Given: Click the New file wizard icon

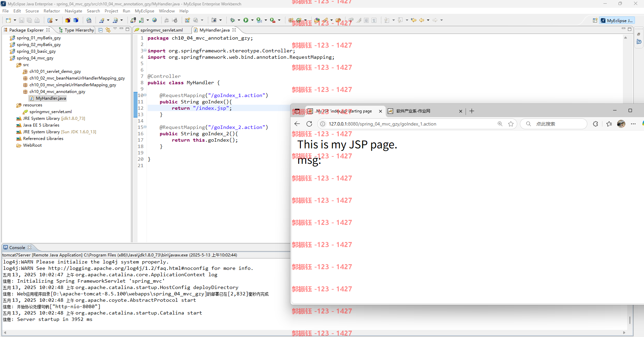Looking at the screenshot, I should pyautogui.click(x=8, y=20).
